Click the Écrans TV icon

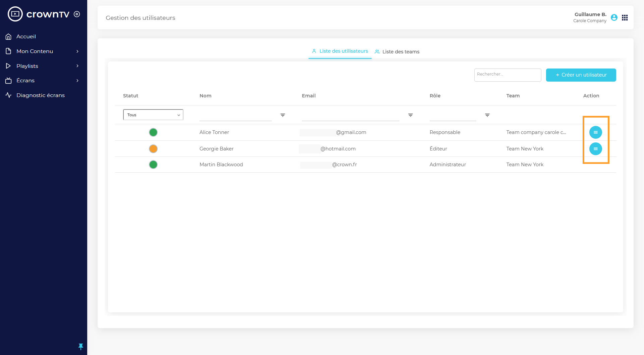click(9, 81)
